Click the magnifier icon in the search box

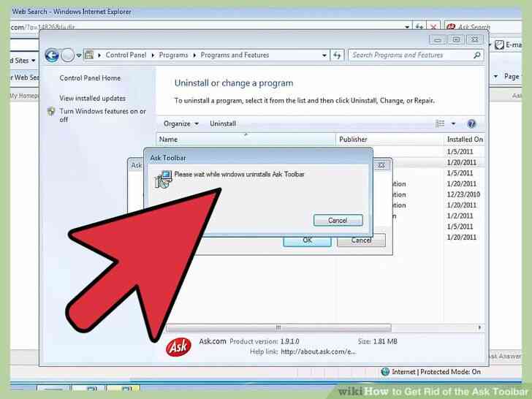pos(477,55)
